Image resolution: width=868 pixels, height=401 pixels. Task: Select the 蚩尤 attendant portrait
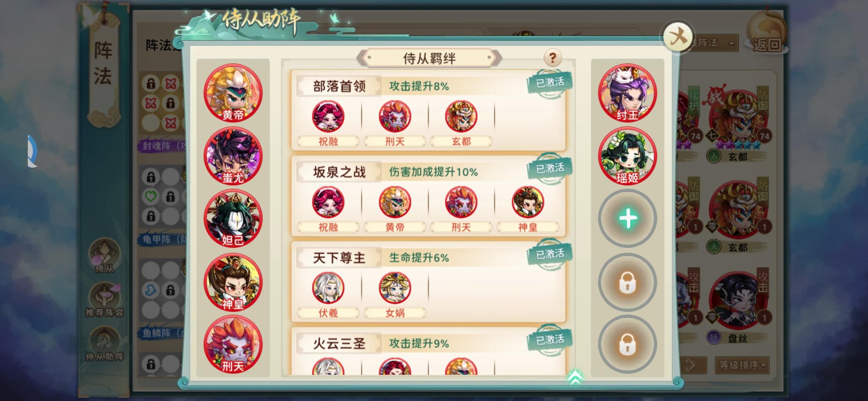point(233,156)
